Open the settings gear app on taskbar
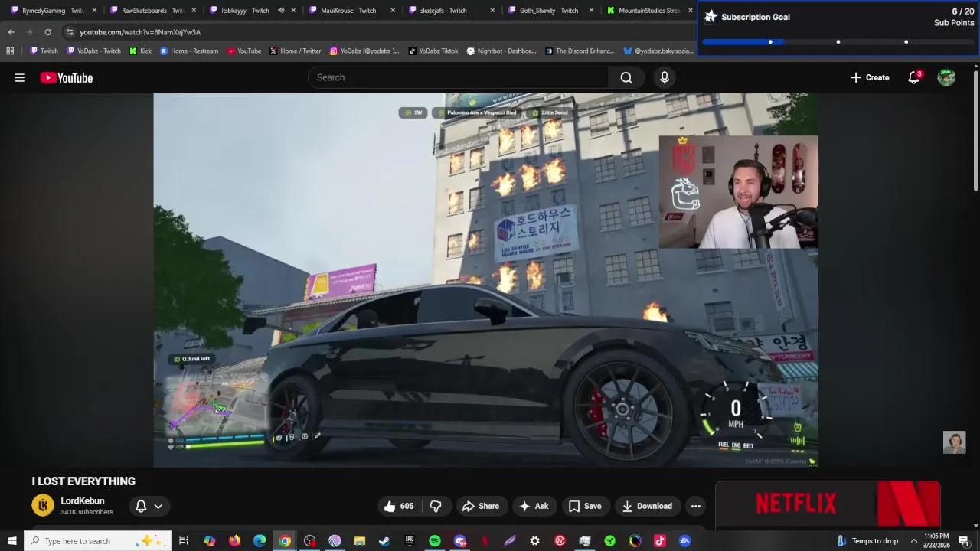This screenshot has width=980, height=551. [534, 541]
